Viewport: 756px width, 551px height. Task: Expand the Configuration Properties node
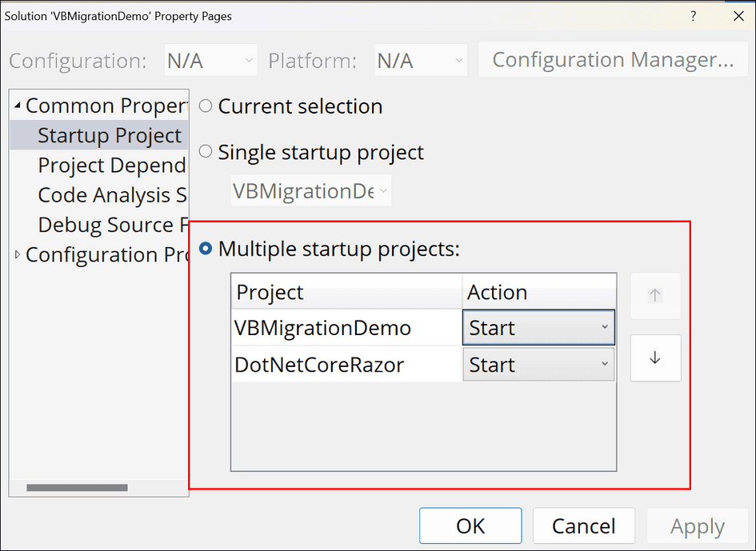(18, 254)
